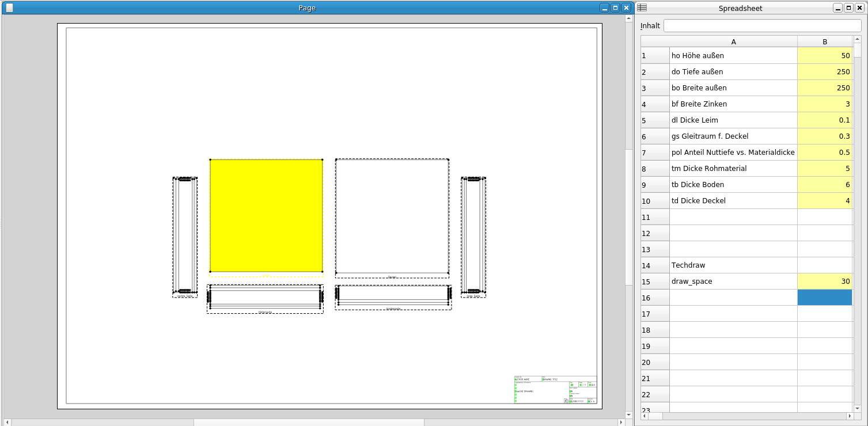The height and width of the screenshot is (426, 868).
Task: Click the drawing title block
Action: 555,390
